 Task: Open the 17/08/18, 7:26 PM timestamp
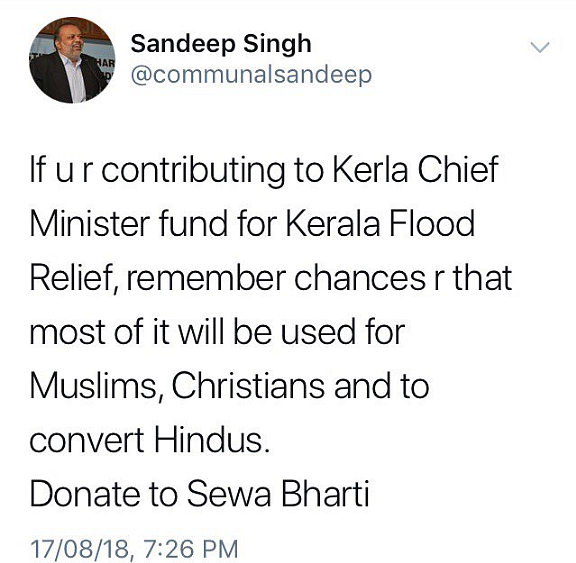coord(134,549)
